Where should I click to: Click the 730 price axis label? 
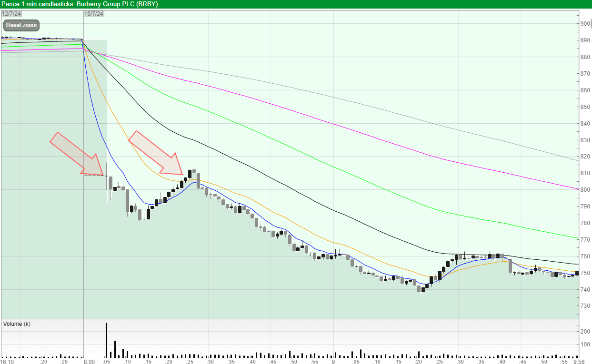(585, 306)
